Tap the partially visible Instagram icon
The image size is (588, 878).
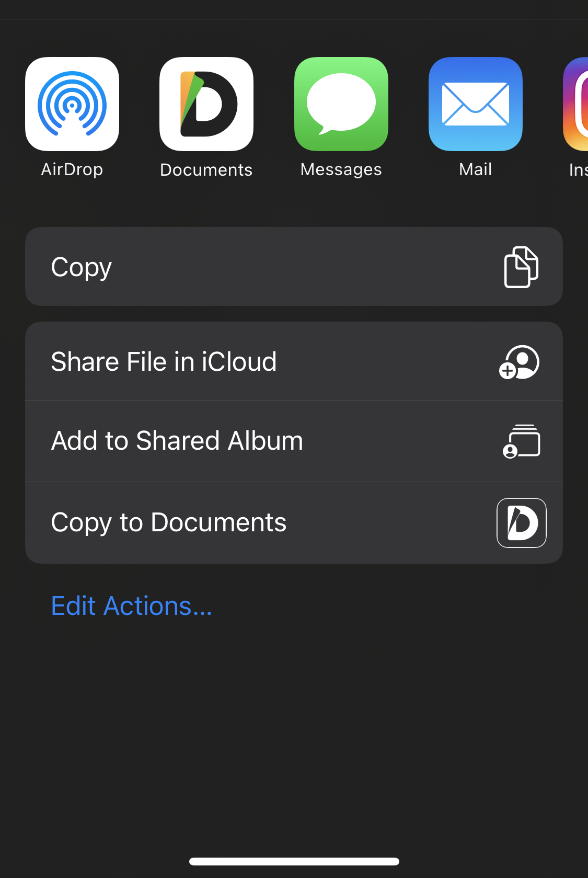coord(575,104)
